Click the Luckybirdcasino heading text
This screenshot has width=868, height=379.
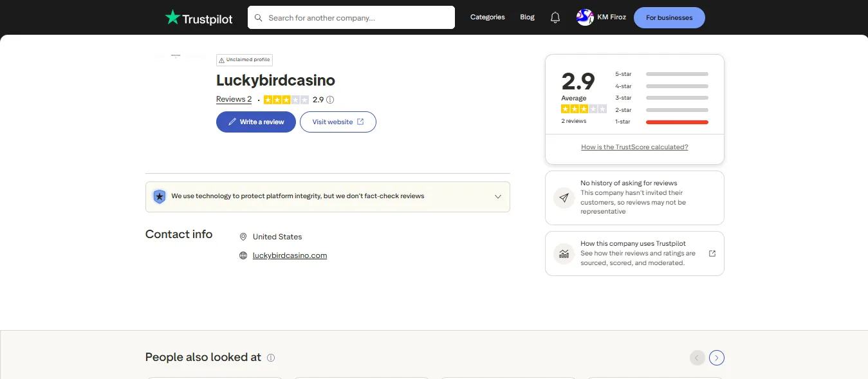(275, 80)
